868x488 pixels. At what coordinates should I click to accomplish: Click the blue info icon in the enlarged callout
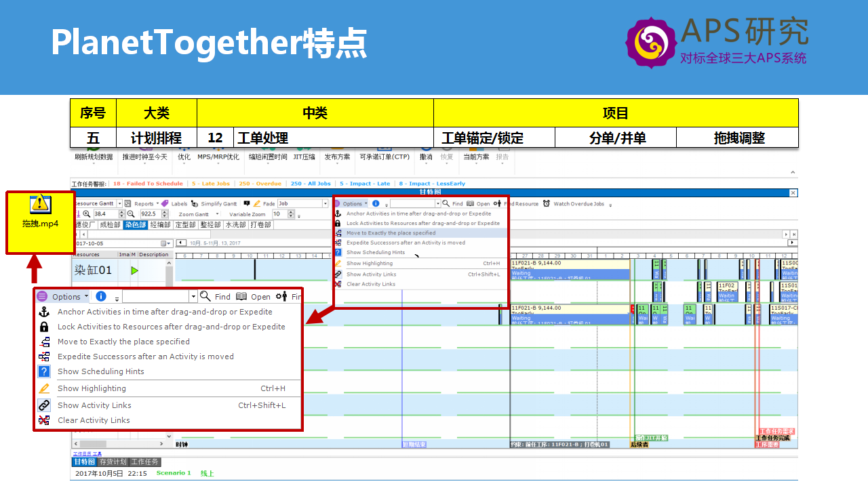click(x=101, y=296)
